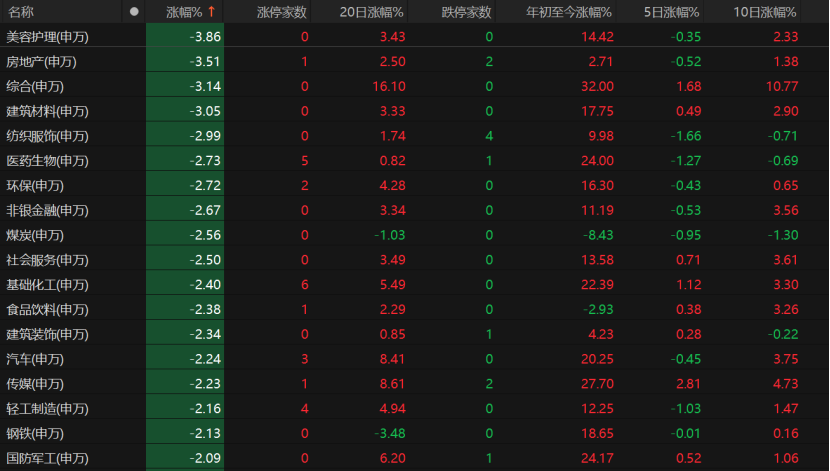
Task: Select the 非银金融(申万) row name
Action: click(x=47, y=211)
